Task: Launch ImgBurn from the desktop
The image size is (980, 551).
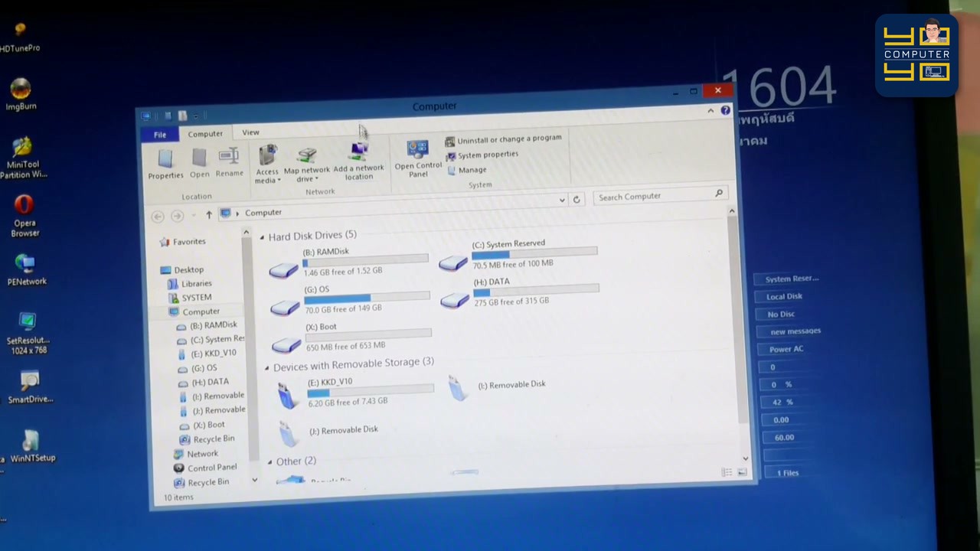Action: point(21,94)
